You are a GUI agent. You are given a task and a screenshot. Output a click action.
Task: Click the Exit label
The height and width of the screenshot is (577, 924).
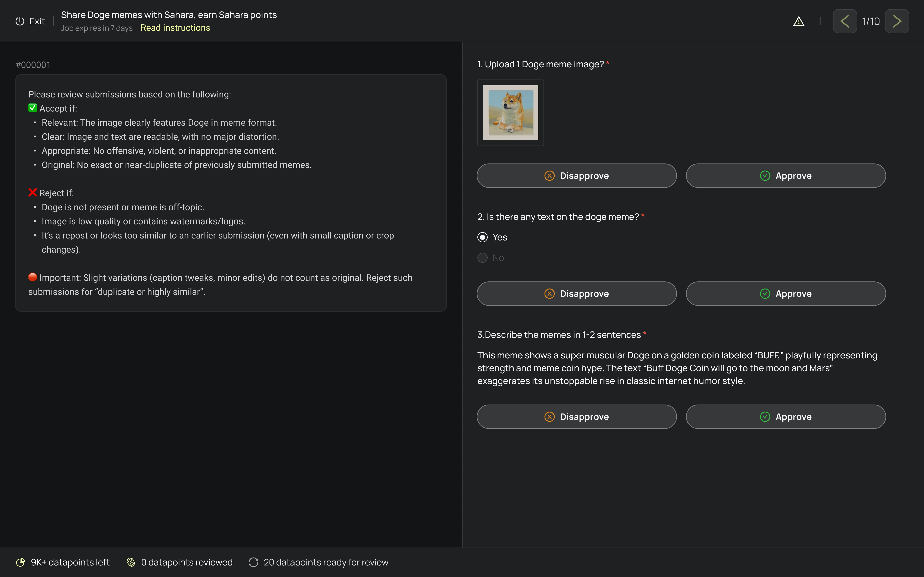[37, 21]
